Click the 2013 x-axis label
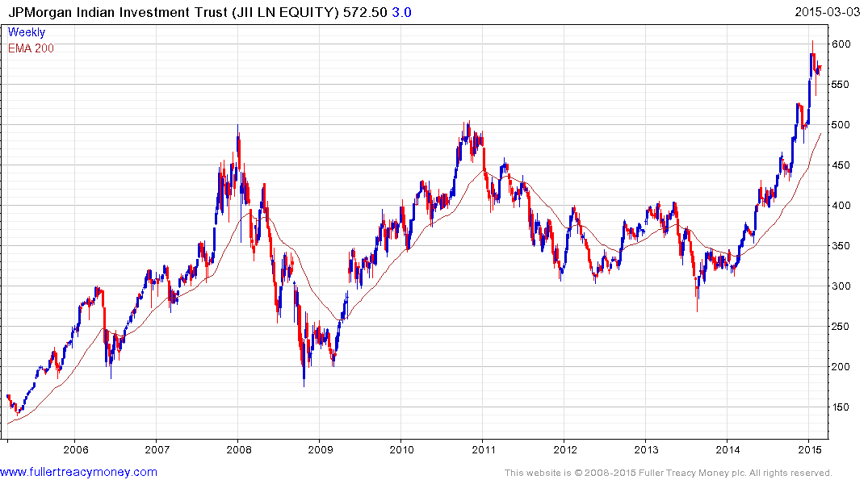 [646, 449]
